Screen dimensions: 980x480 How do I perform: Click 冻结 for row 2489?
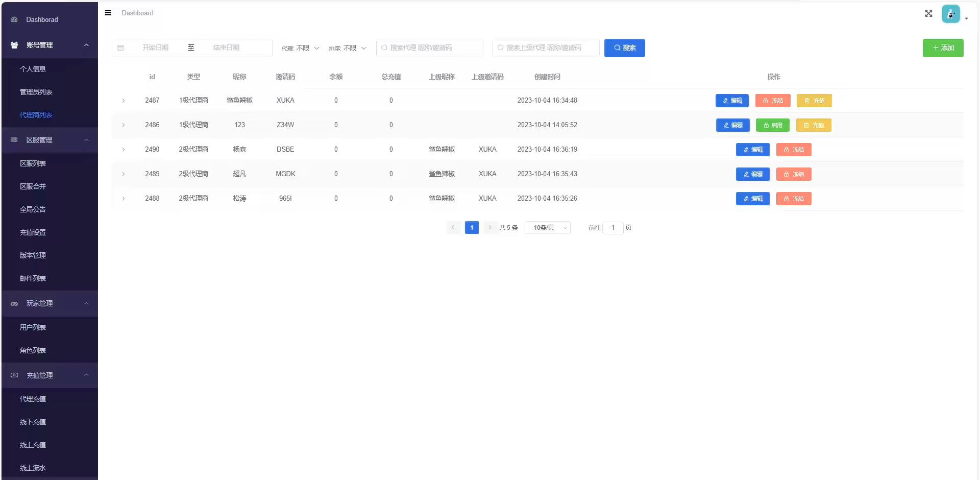click(794, 174)
